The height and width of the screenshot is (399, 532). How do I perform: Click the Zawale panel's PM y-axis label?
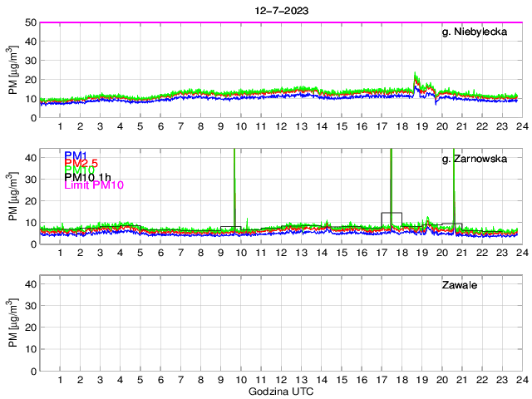pyautogui.click(x=12, y=323)
